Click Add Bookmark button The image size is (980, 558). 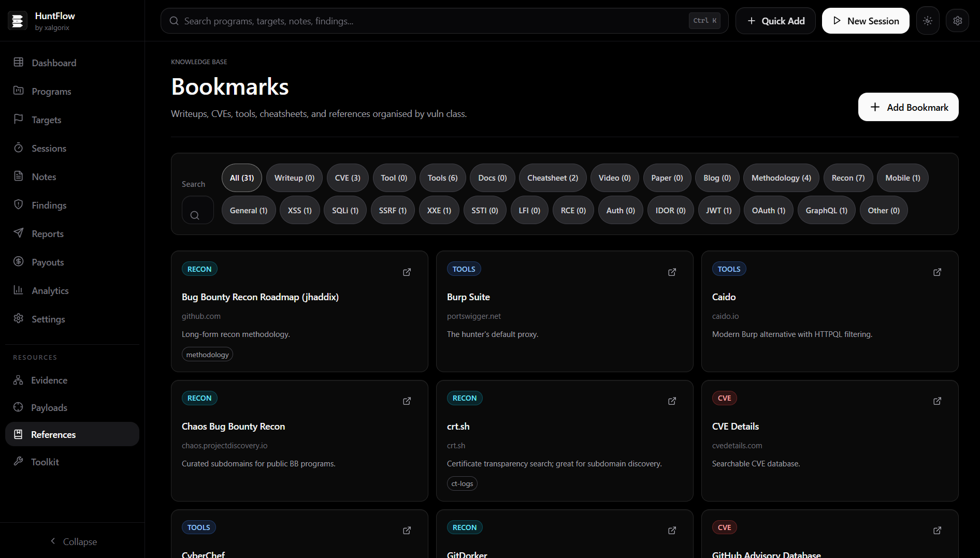tap(908, 107)
